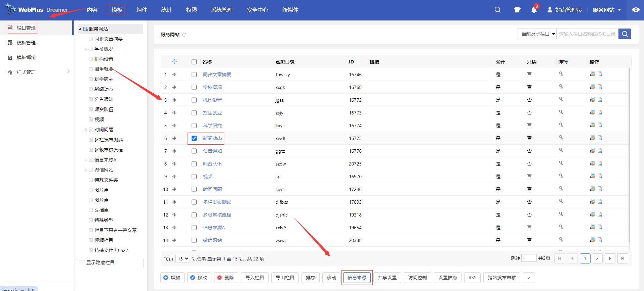Uncheck the 新闻动态 row checkbox

click(x=194, y=138)
